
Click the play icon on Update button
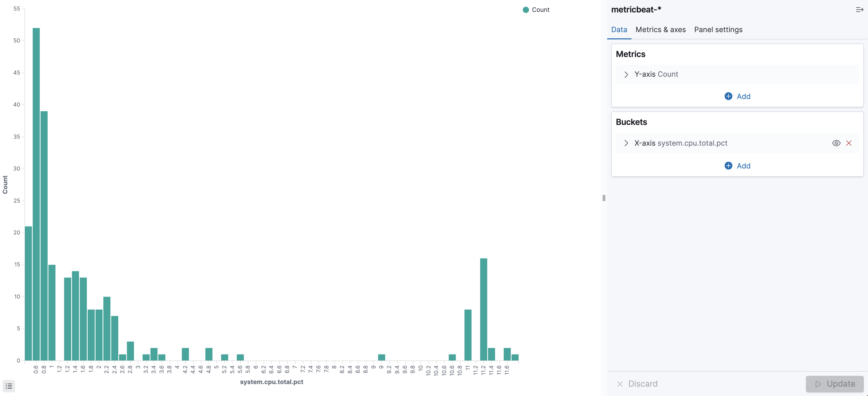click(x=818, y=384)
